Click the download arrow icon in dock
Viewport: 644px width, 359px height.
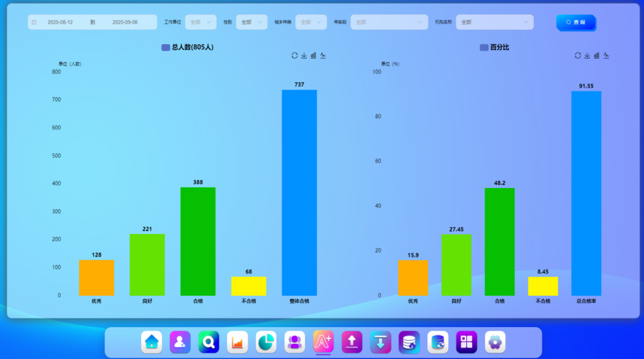click(381, 342)
